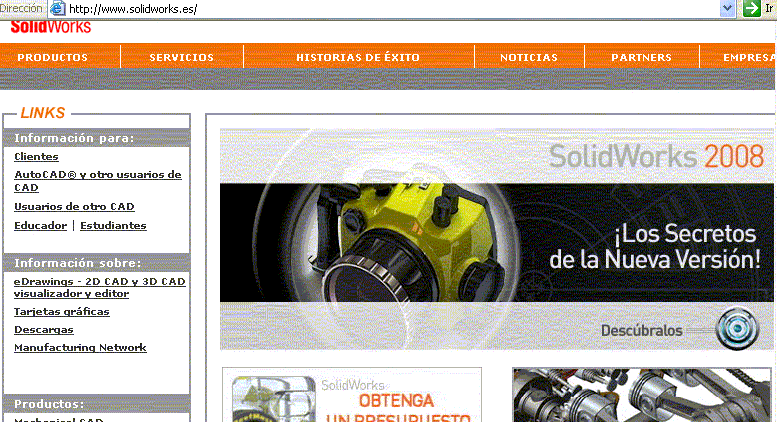Click the ¡Los Secretos de la Nueva Versión! text
The image size is (777, 422).
click(x=655, y=246)
